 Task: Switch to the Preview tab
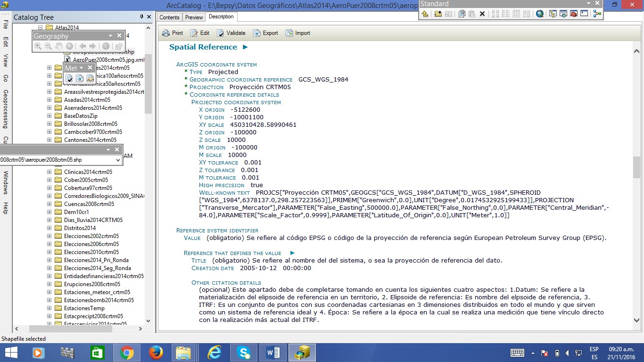coord(194,17)
